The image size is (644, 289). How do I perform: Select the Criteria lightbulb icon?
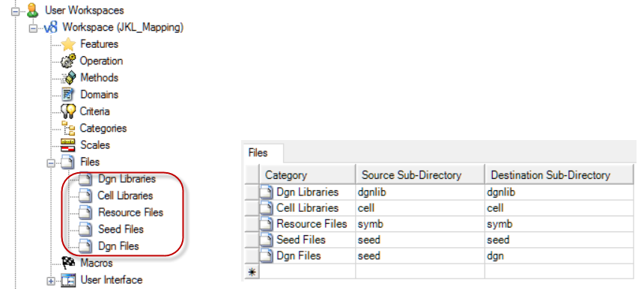(68, 112)
